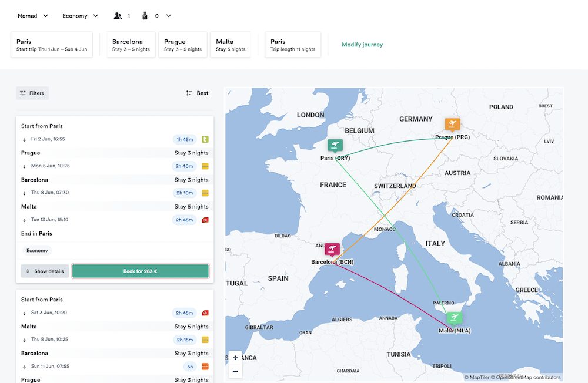Expand the baggage count dropdown
The height and width of the screenshot is (383, 588).
(168, 16)
